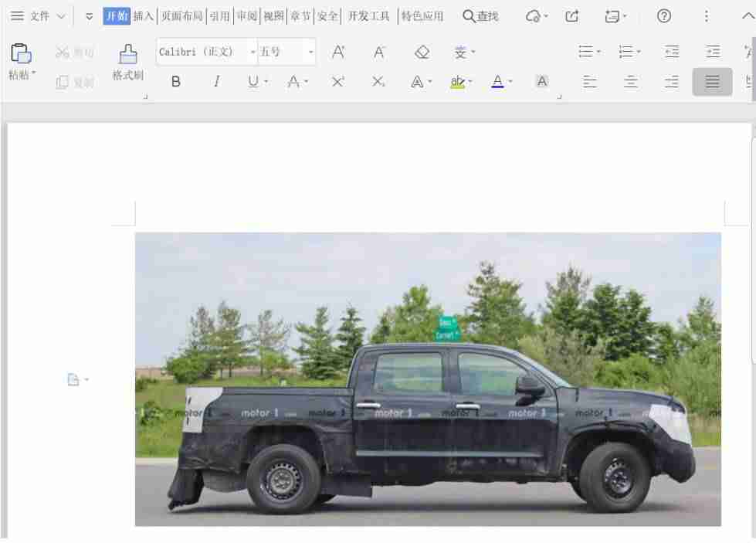Screen dimensions: 756x543
Task: Toggle superscript formatting
Action: tap(338, 82)
